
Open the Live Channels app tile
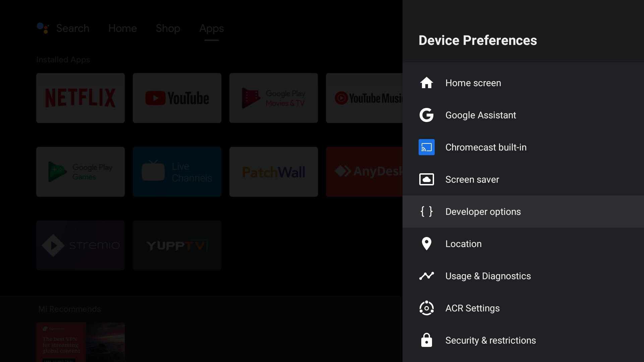coord(177,172)
